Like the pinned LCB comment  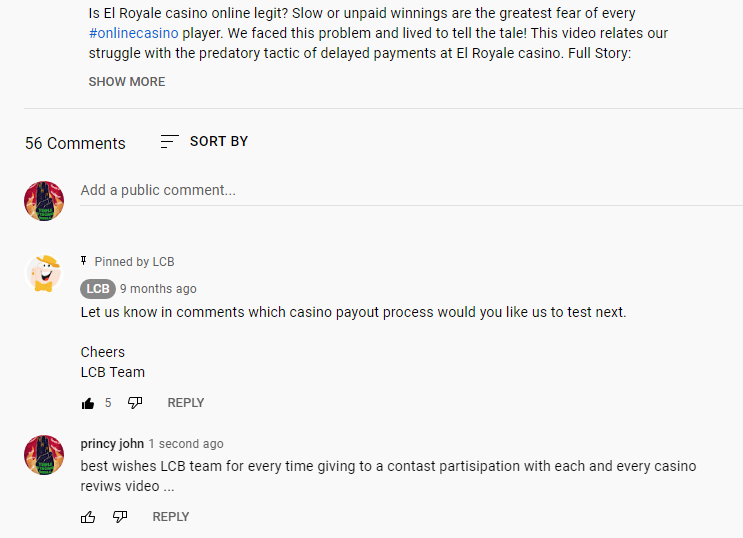pos(88,403)
